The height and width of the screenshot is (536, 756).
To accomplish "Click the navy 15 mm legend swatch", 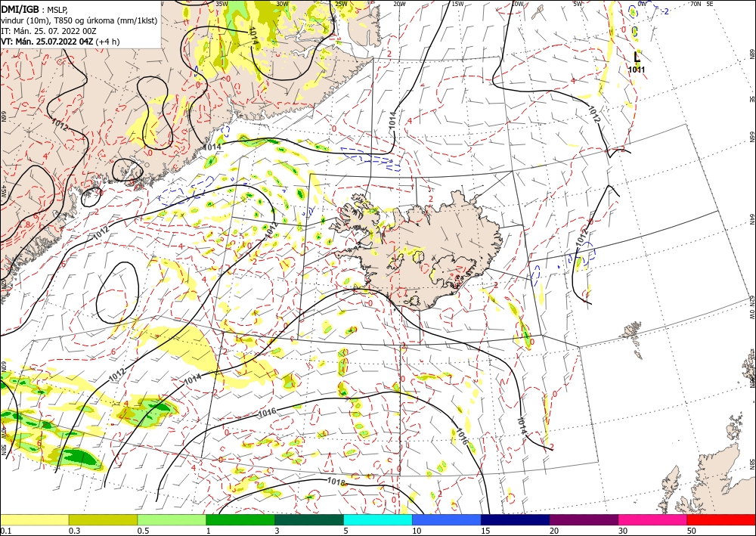I will coord(516,519).
